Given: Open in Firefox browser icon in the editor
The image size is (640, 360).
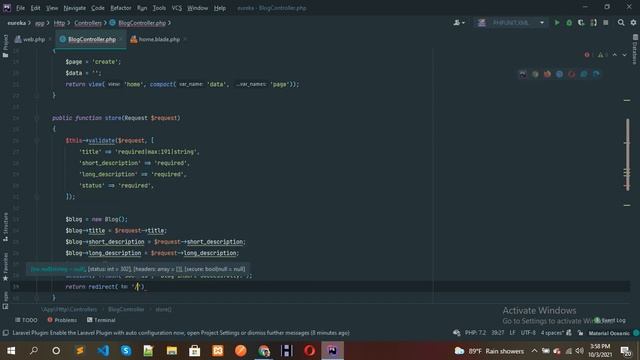Looking at the screenshot, I should coord(547,74).
